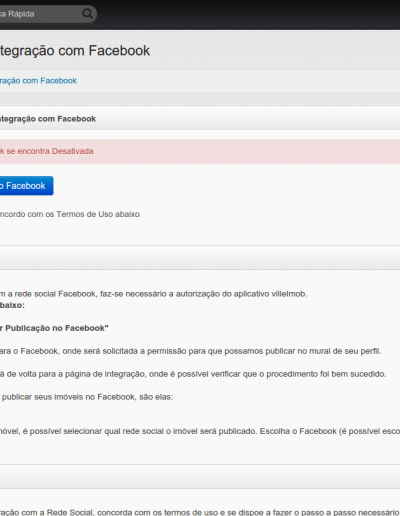Click the Facebook integration panel header title
The width and height of the screenshot is (400, 516).
tap(48, 119)
